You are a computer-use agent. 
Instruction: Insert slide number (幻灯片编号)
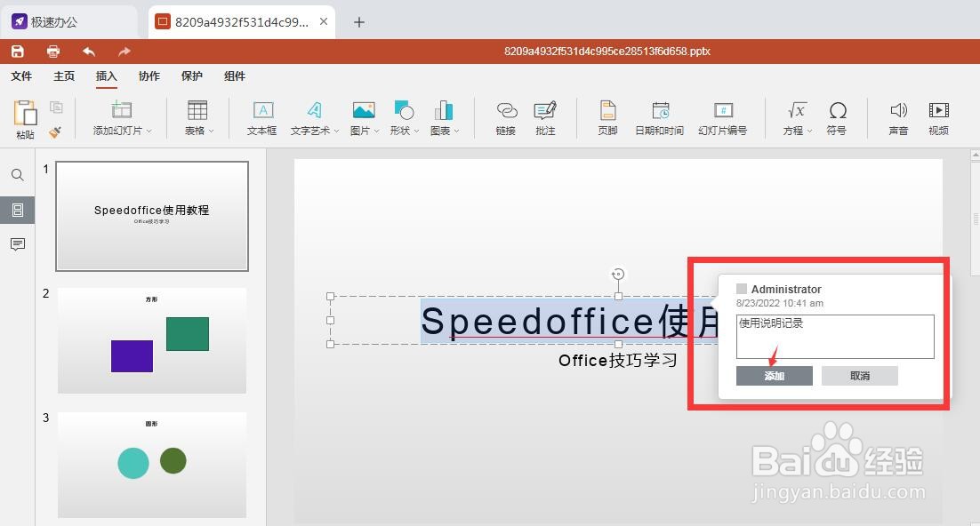click(x=722, y=117)
